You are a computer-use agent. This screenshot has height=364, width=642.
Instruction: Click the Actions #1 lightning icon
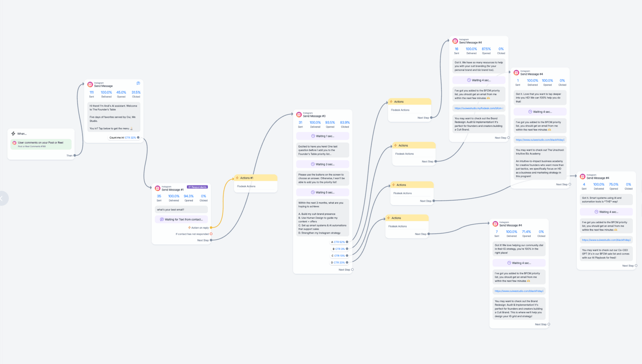[x=237, y=178]
